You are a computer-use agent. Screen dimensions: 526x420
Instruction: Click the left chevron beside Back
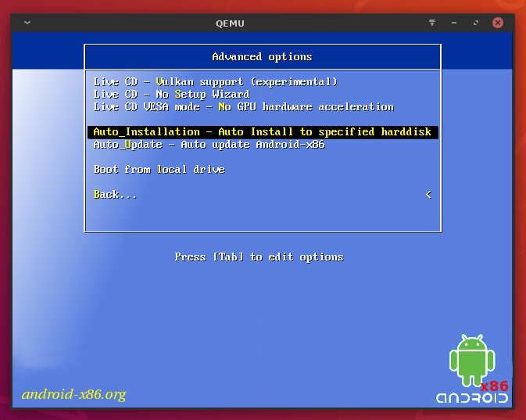(428, 195)
